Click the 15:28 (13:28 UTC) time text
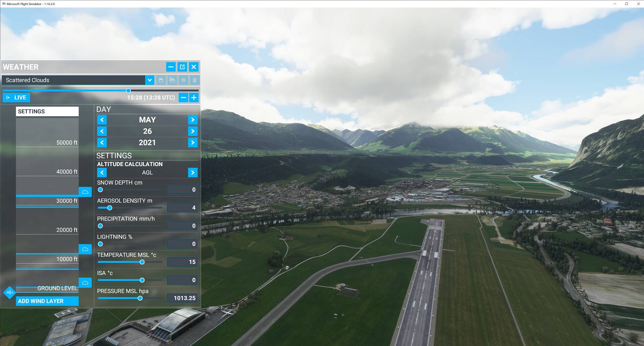 click(x=151, y=97)
